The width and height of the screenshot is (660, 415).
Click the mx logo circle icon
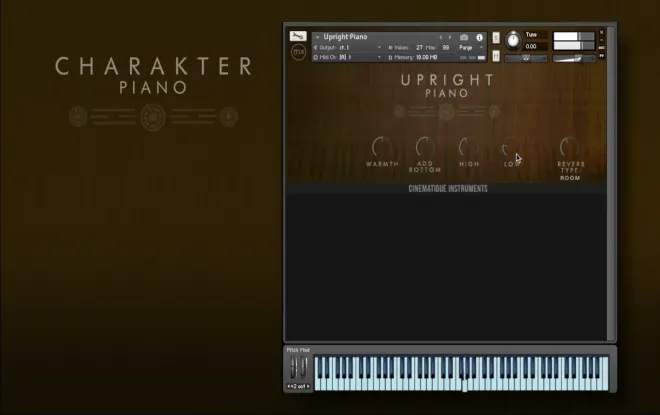(298, 52)
